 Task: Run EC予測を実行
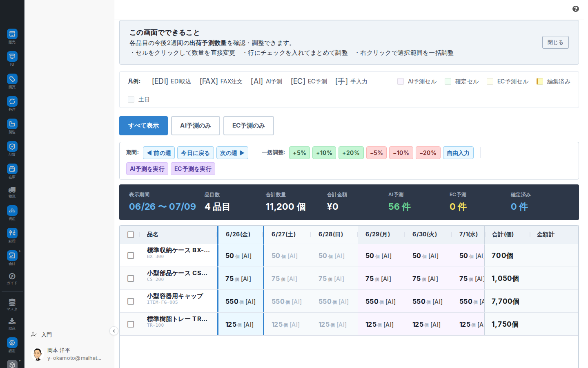193,169
